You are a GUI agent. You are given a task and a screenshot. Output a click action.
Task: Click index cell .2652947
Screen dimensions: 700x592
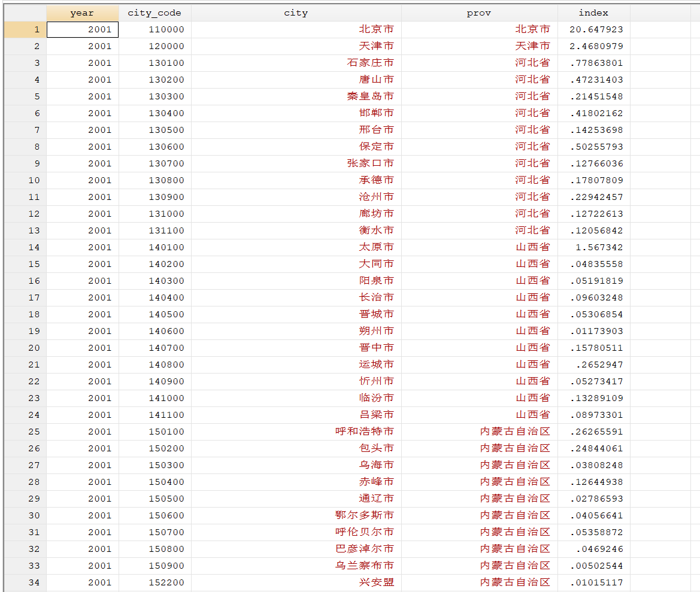[x=594, y=365]
